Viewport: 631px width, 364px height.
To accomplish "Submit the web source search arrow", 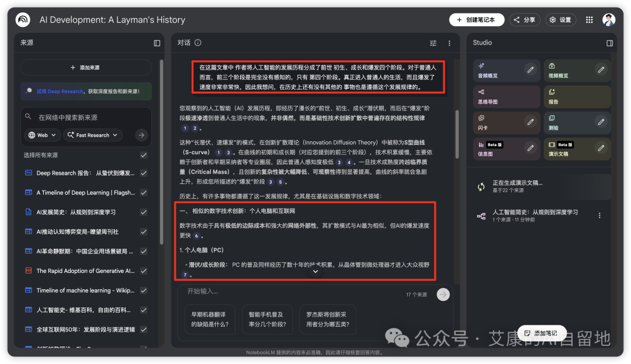I will tap(141, 135).
